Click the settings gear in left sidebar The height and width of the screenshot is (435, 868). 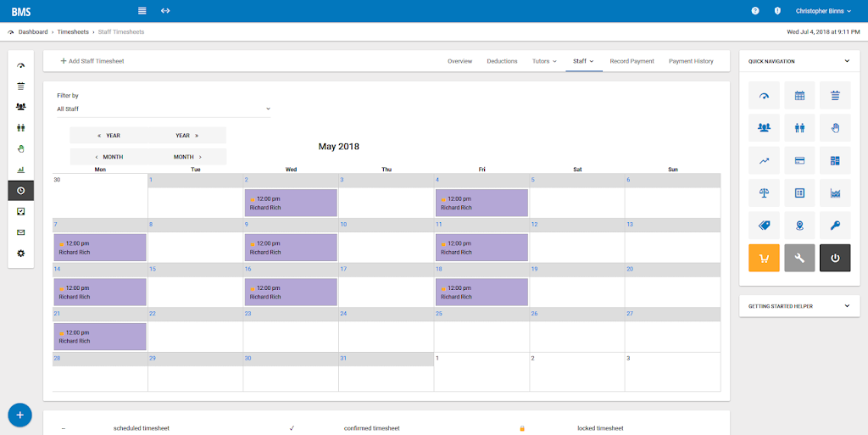21,254
